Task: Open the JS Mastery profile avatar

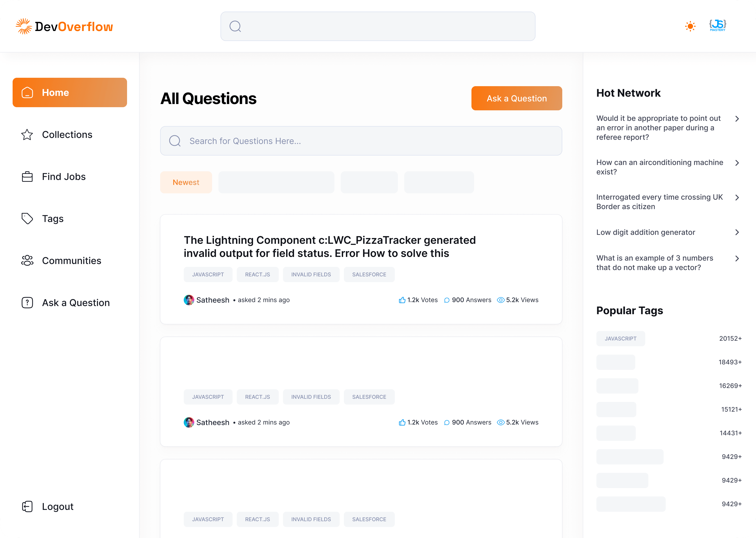Action: click(x=717, y=25)
